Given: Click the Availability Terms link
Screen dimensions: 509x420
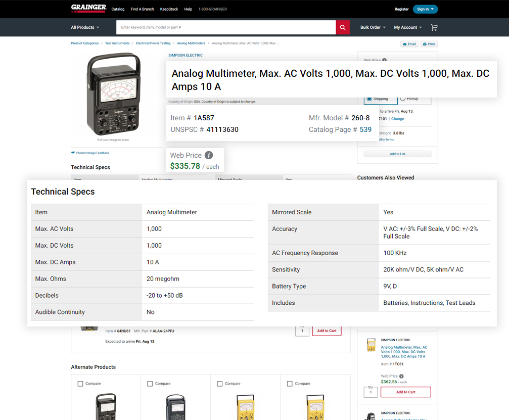Looking at the screenshot, I should (x=386, y=139).
